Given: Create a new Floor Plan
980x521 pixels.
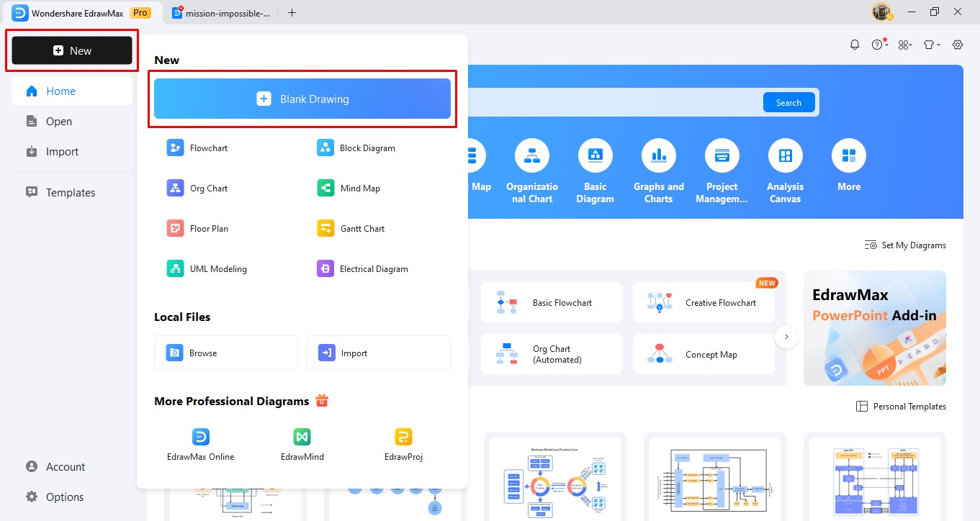Looking at the screenshot, I should (198, 229).
